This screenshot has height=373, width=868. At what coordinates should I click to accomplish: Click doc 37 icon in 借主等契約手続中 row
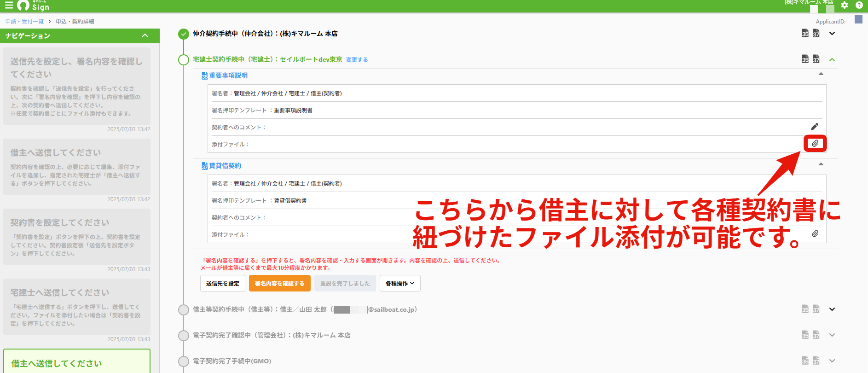[x=816, y=309]
